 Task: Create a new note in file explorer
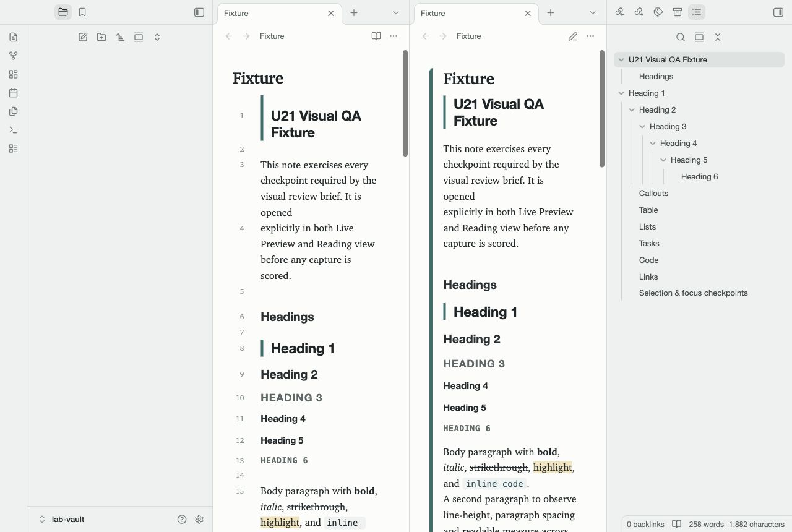tap(83, 37)
